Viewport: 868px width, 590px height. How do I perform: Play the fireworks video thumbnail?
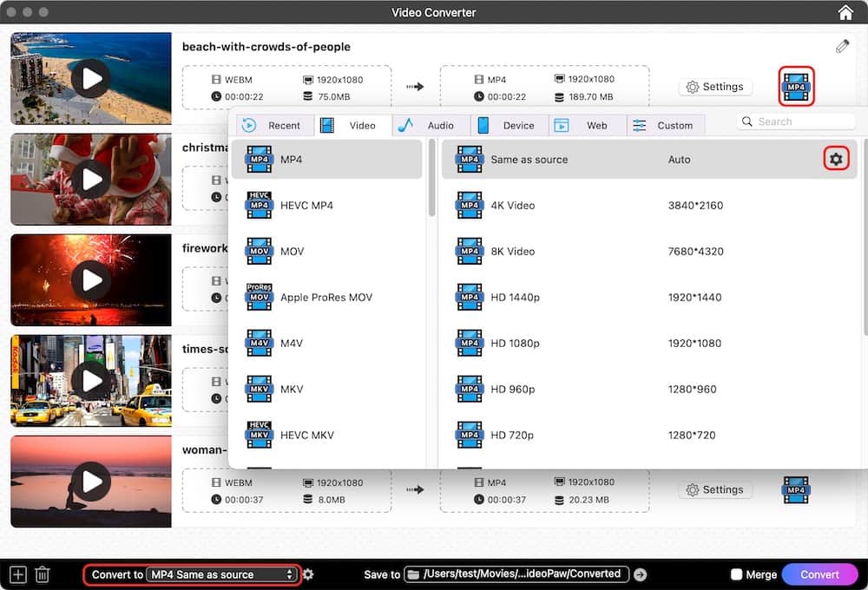[90, 280]
